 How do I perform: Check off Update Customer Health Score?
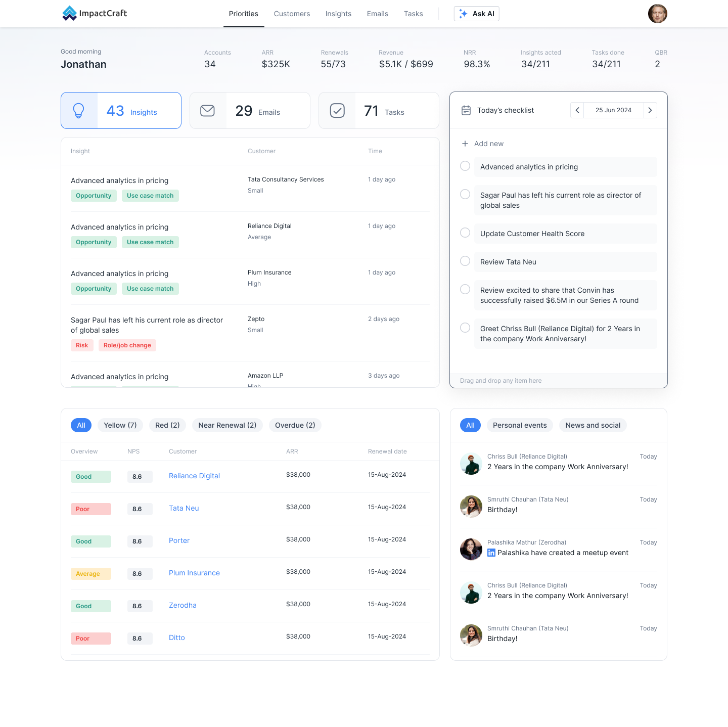tap(465, 233)
